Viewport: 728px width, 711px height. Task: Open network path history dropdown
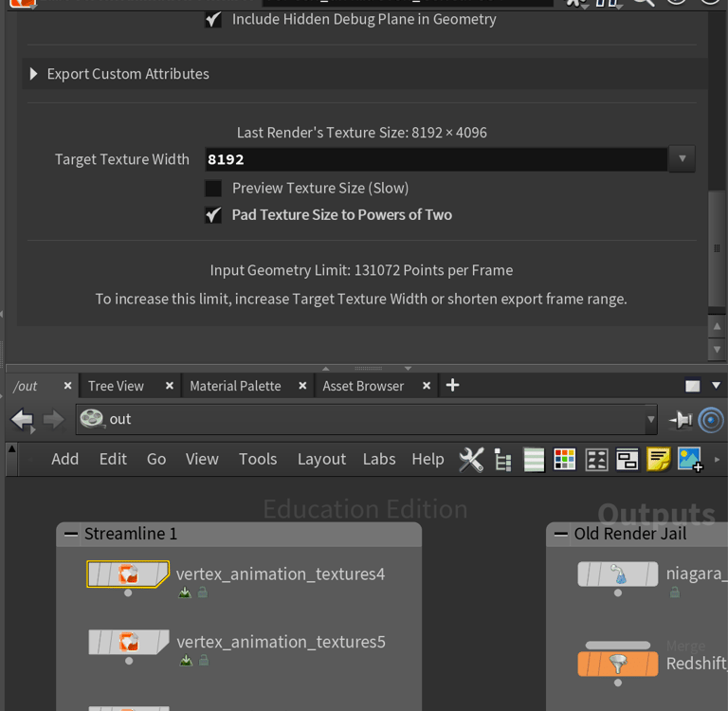[x=651, y=419]
